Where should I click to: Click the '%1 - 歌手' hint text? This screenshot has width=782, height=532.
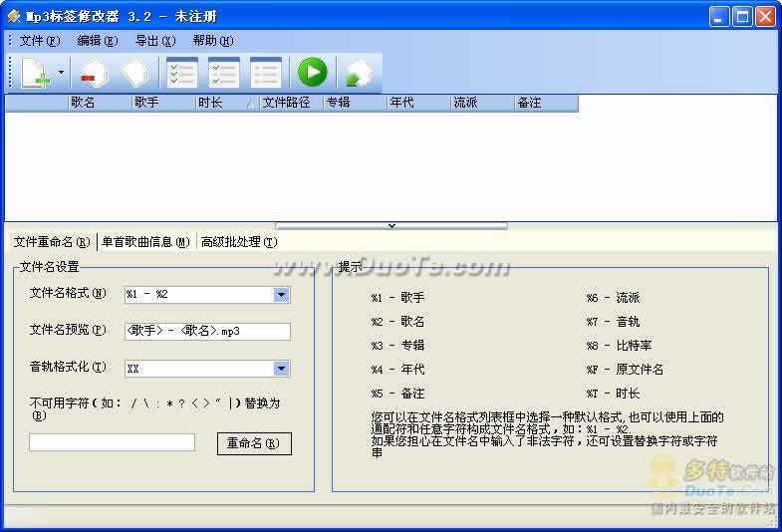tap(397, 298)
